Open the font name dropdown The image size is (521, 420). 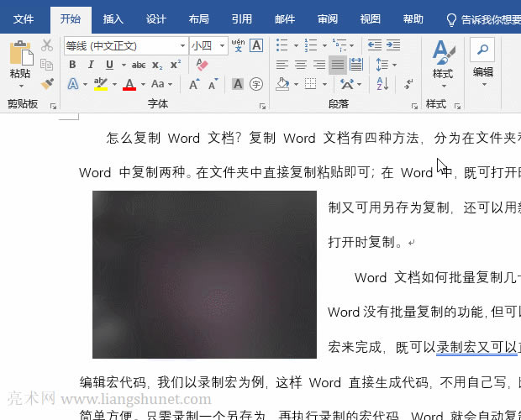(182, 46)
